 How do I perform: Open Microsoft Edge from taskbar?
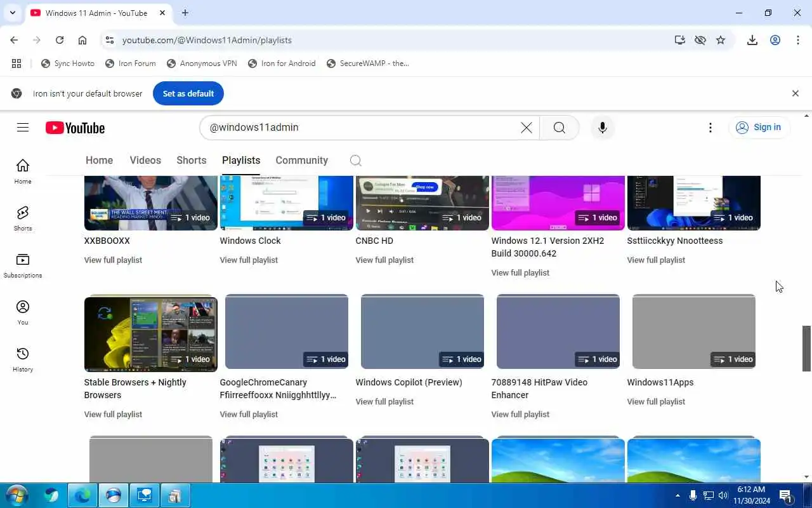coord(82,495)
